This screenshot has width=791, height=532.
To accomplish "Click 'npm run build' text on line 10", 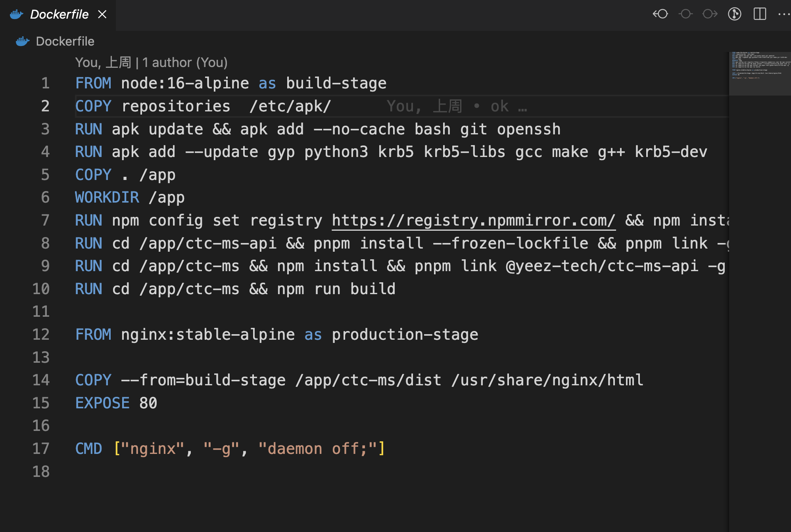I will [336, 289].
